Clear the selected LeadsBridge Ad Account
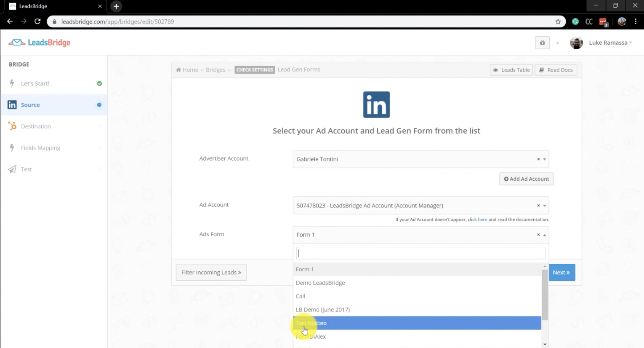The height and width of the screenshot is (348, 644). click(538, 206)
